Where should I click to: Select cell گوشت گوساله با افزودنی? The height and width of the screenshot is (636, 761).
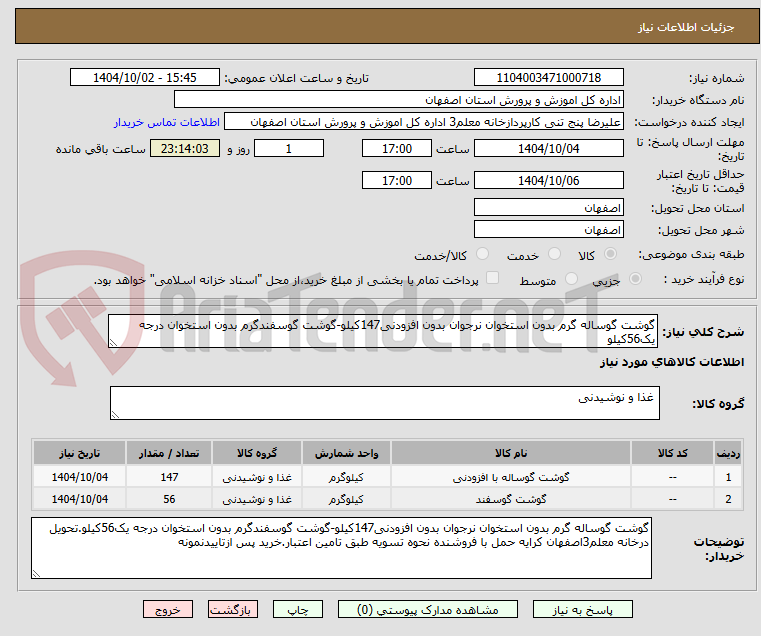click(x=511, y=477)
